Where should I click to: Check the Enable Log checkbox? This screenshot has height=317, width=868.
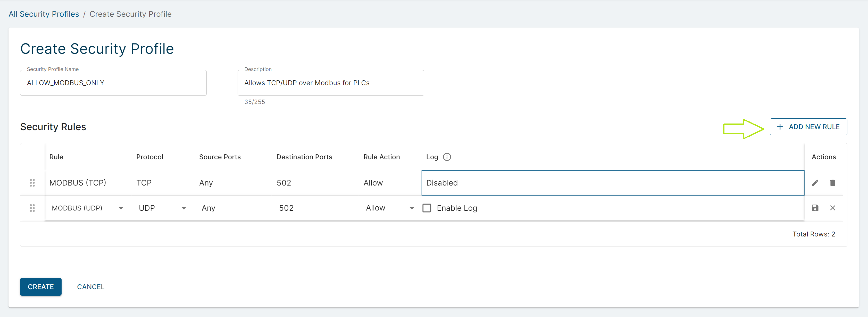tap(427, 208)
